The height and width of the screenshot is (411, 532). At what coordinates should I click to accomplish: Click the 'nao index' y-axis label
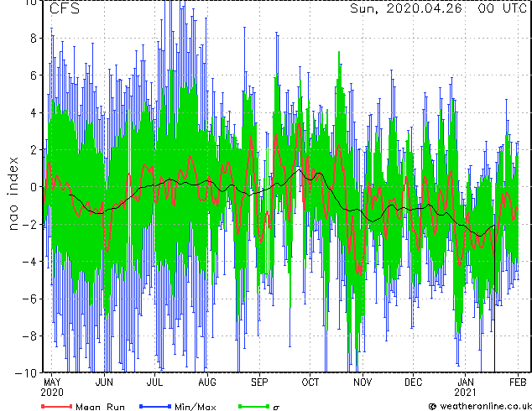[x=13, y=194]
